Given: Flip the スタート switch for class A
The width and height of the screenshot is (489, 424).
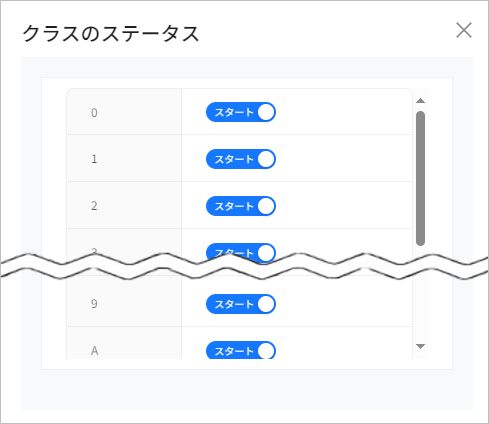Looking at the screenshot, I should [241, 350].
